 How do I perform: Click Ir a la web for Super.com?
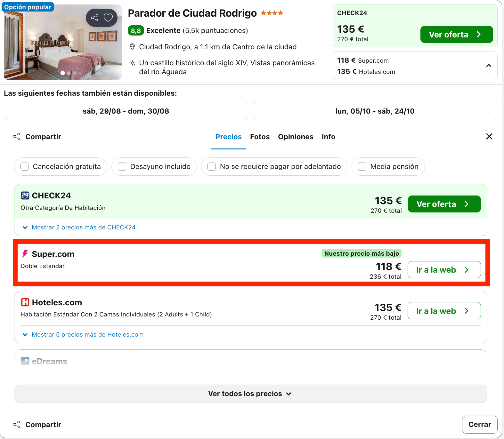point(444,270)
